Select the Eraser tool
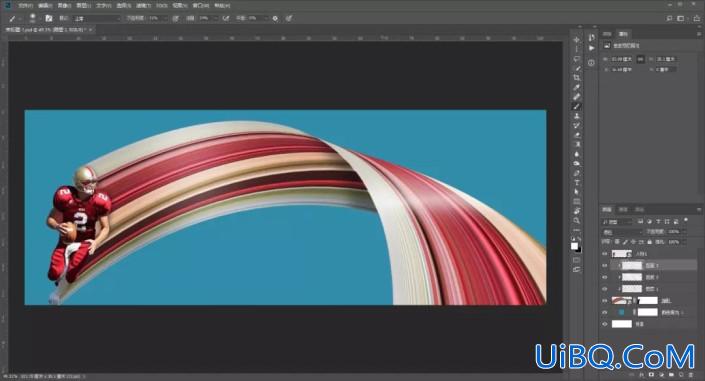 pos(576,135)
